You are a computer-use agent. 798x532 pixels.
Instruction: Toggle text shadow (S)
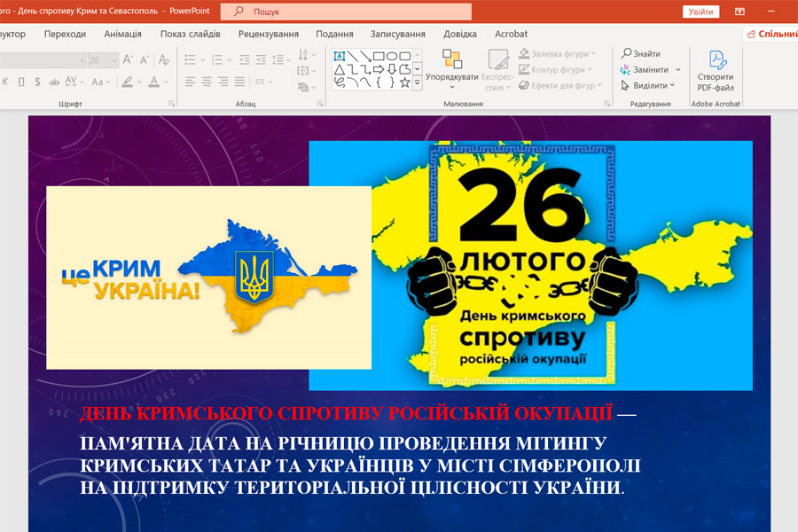(37, 82)
